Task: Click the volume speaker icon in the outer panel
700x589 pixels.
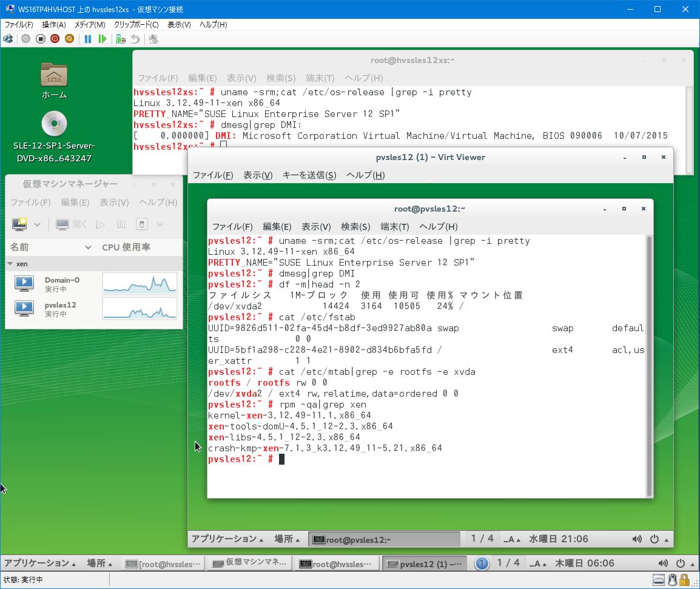Action: pyautogui.click(x=663, y=564)
